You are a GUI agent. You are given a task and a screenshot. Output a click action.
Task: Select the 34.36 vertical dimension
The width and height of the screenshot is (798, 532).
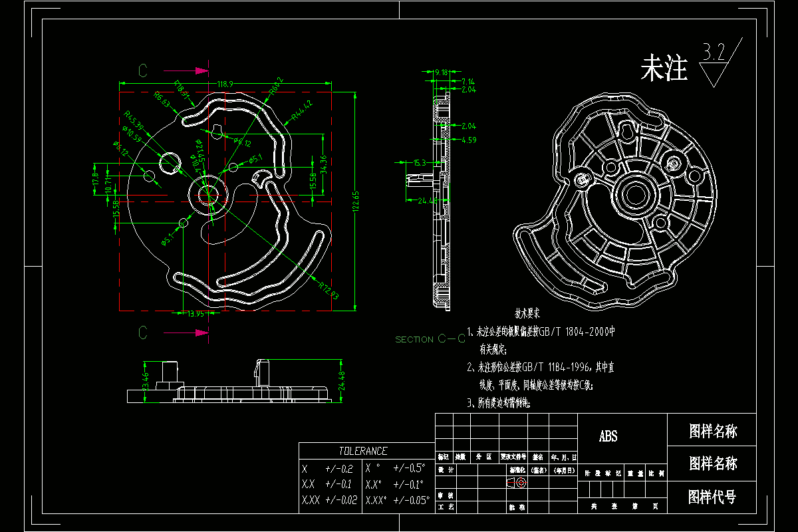pyautogui.click(x=323, y=164)
